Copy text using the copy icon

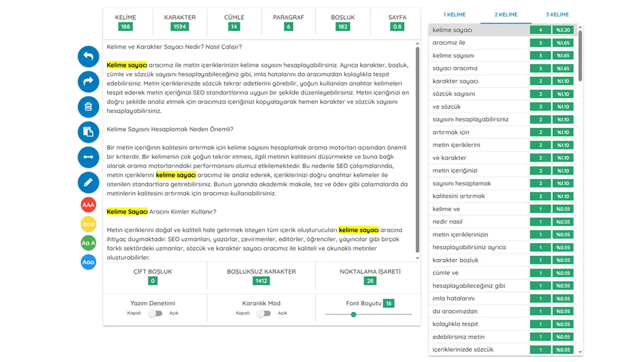(x=89, y=132)
